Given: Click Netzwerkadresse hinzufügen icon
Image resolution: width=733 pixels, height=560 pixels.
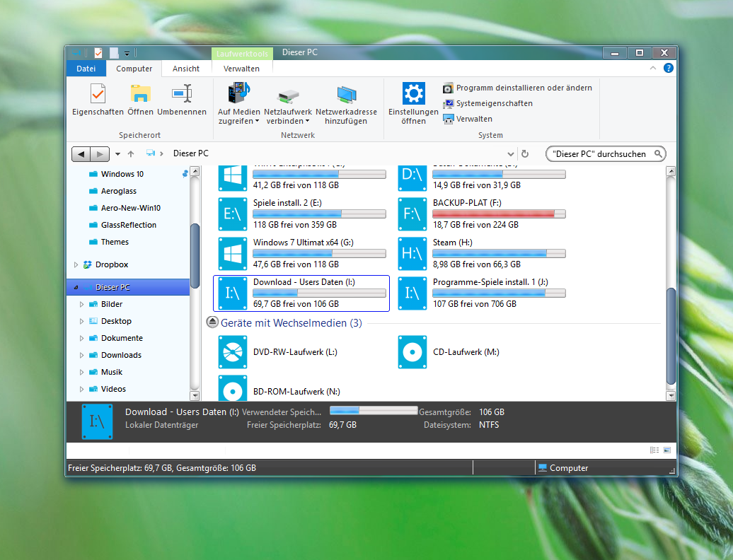Looking at the screenshot, I should (x=346, y=93).
